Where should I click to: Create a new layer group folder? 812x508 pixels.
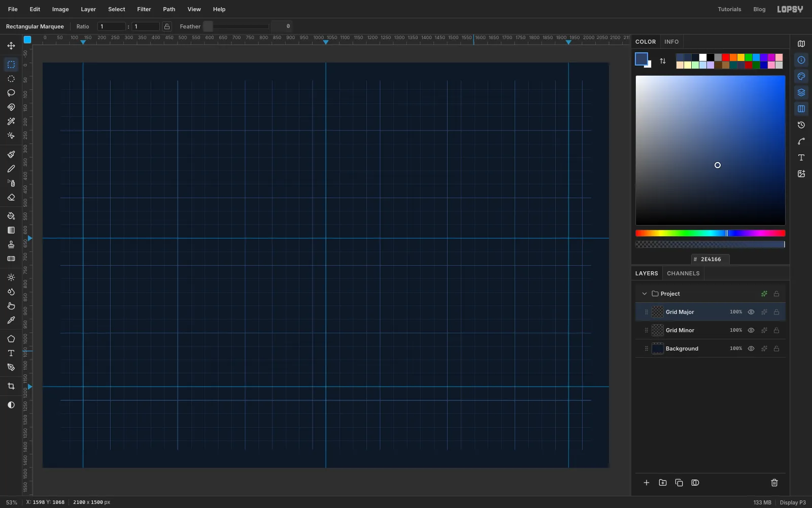663,483
